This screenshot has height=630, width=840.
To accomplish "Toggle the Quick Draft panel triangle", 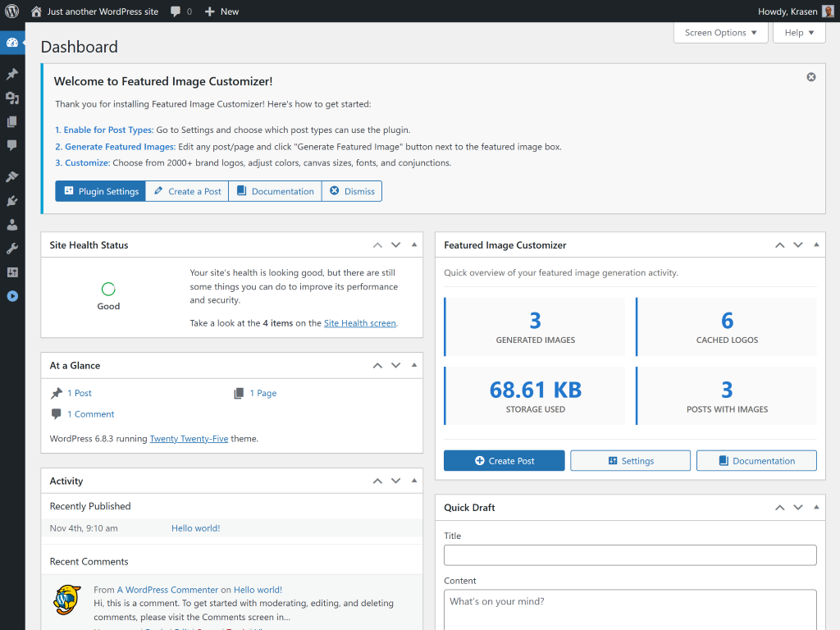I will 816,508.
